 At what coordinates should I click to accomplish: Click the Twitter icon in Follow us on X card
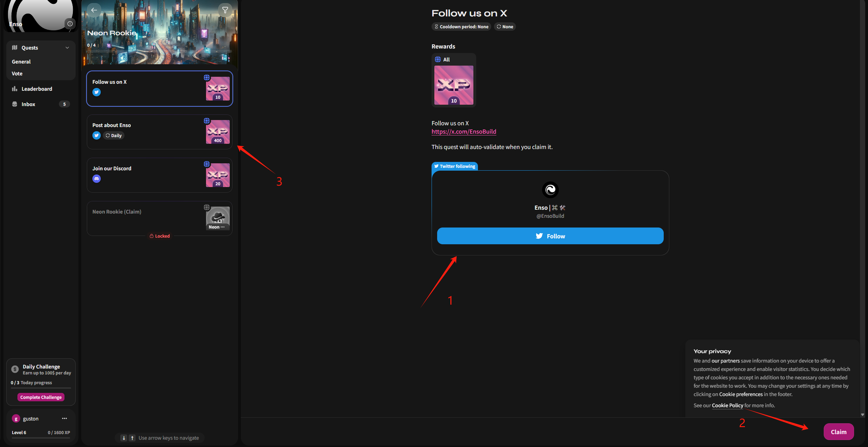tap(97, 92)
